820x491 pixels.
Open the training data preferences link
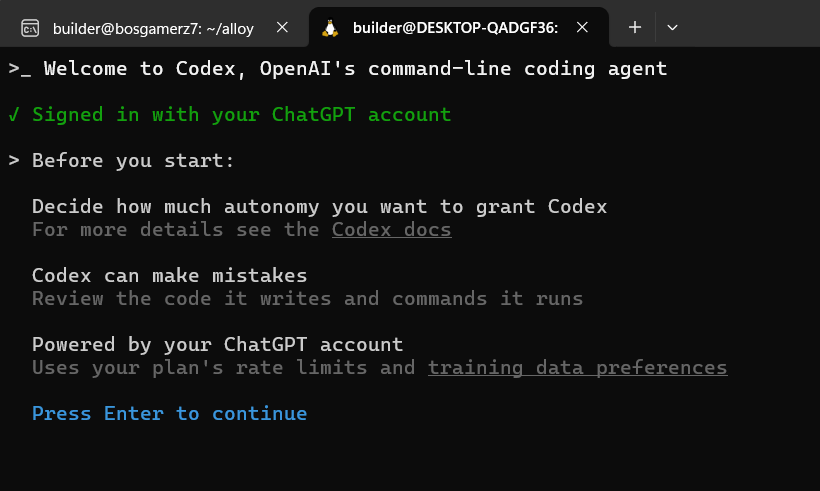577,368
